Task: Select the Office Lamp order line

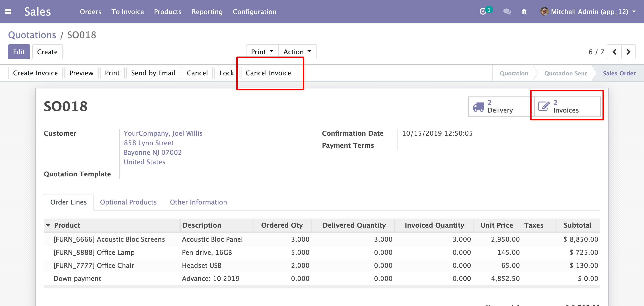Action: pyautogui.click(x=94, y=252)
